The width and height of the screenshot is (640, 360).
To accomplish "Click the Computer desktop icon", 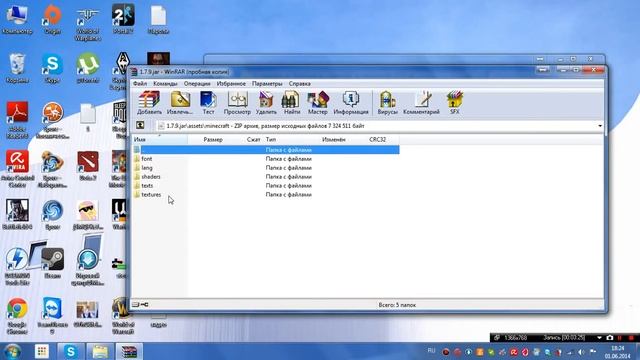I will (17, 19).
